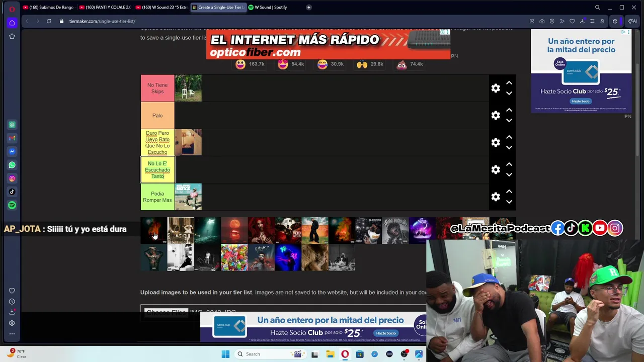Click the poop emoji reaction 74.4k

click(x=401, y=64)
